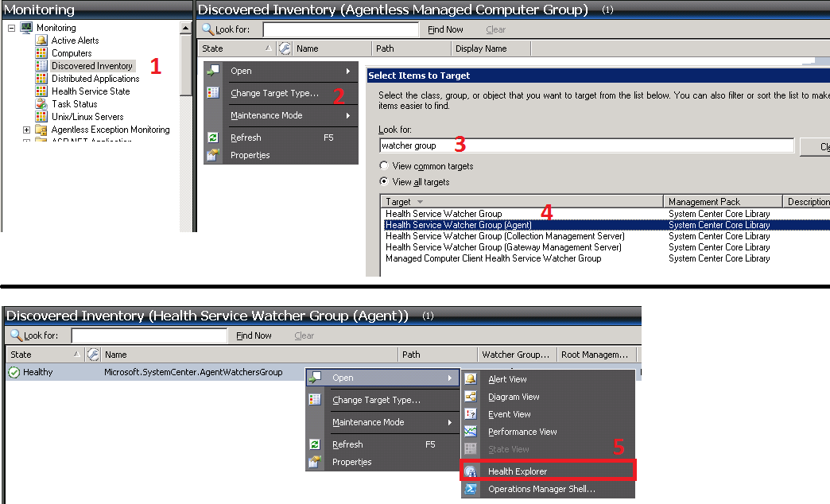Image resolution: width=830 pixels, height=504 pixels.
Task: Click Clear in the top pane
Action: tap(495, 29)
